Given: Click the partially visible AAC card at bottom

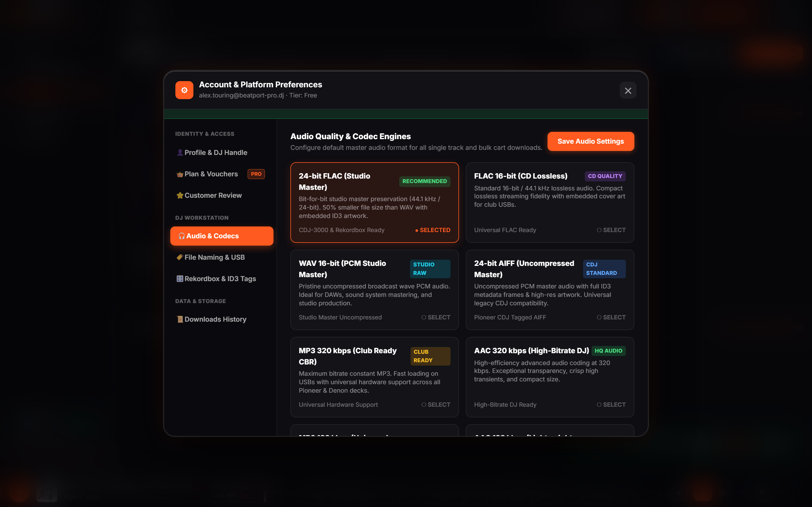Looking at the screenshot, I should (x=550, y=431).
